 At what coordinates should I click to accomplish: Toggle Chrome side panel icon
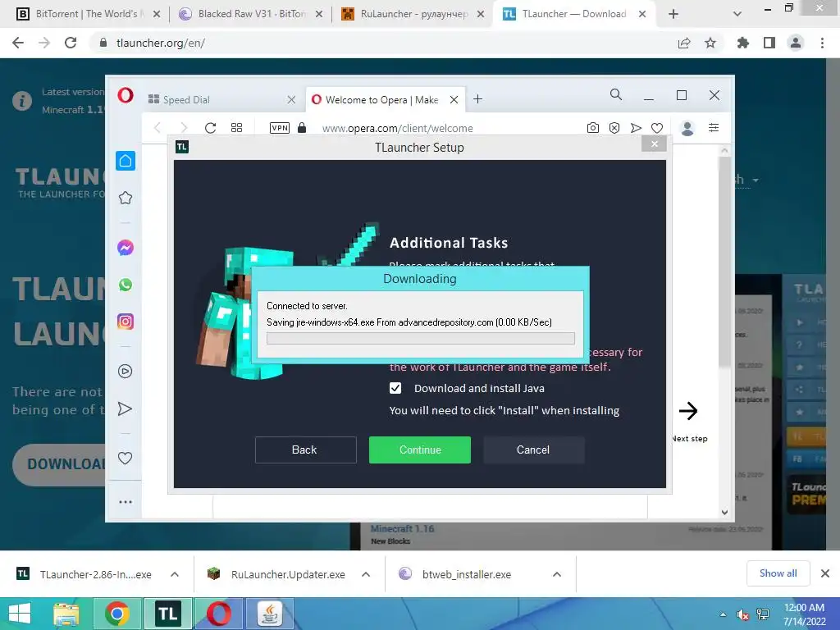(769, 43)
